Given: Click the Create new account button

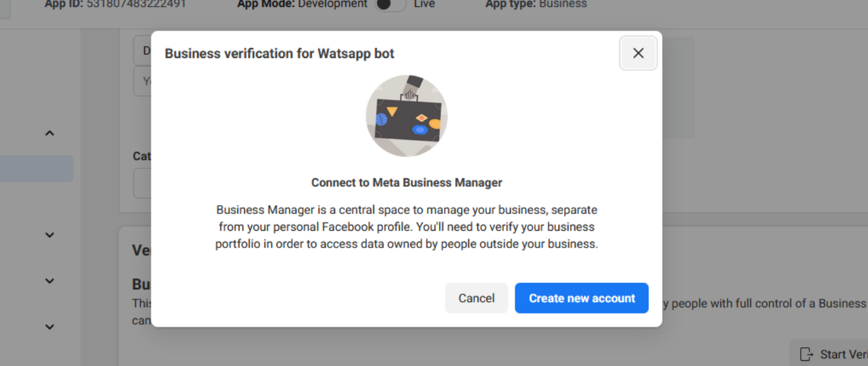Looking at the screenshot, I should (x=581, y=298).
